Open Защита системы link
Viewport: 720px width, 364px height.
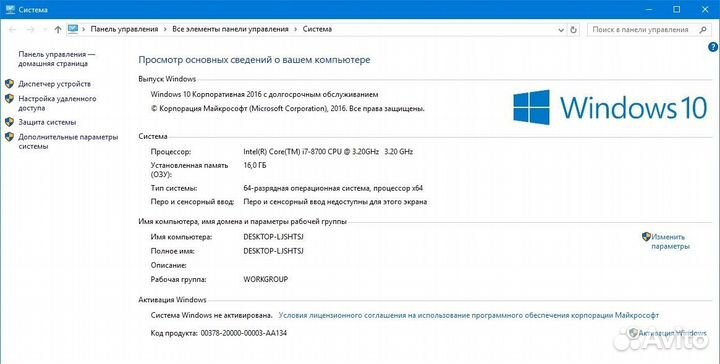47,123
